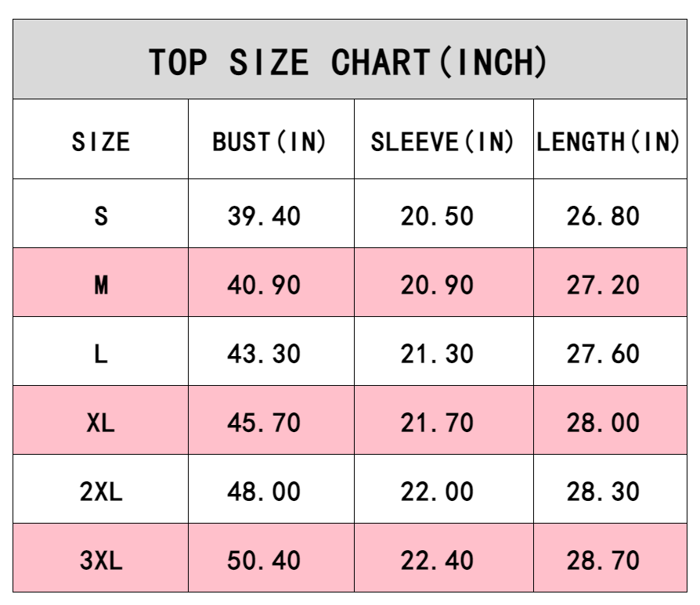Click length value 28.70 in the 3XL row
Screen dimensions: 700x605
pos(603,560)
